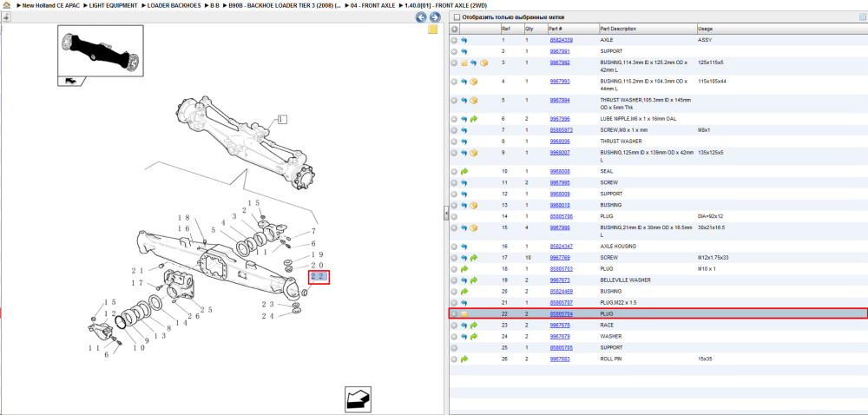Click the kit box icon for THRUST WASHER 9967994
The height and width of the screenshot is (415, 868).
click(474, 101)
